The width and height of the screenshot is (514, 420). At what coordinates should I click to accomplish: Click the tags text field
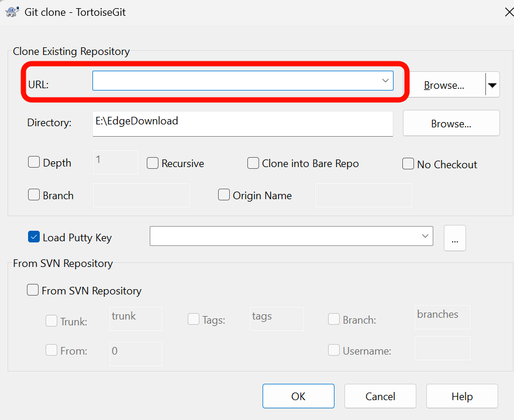click(277, 319)
